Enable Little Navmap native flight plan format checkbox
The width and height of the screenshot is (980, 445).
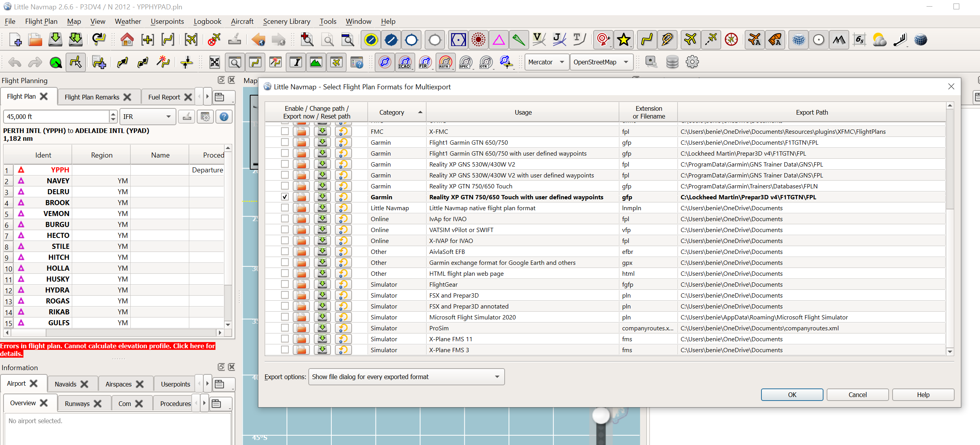click(285, 208)
